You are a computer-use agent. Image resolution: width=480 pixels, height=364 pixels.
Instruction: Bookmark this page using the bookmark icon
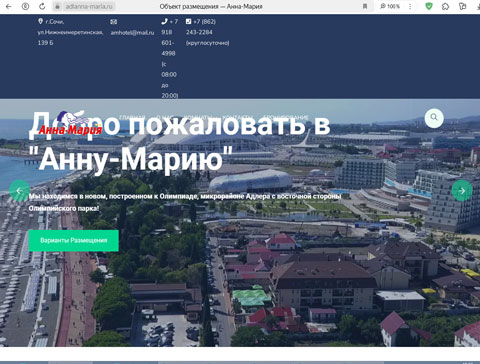(365, 6)
